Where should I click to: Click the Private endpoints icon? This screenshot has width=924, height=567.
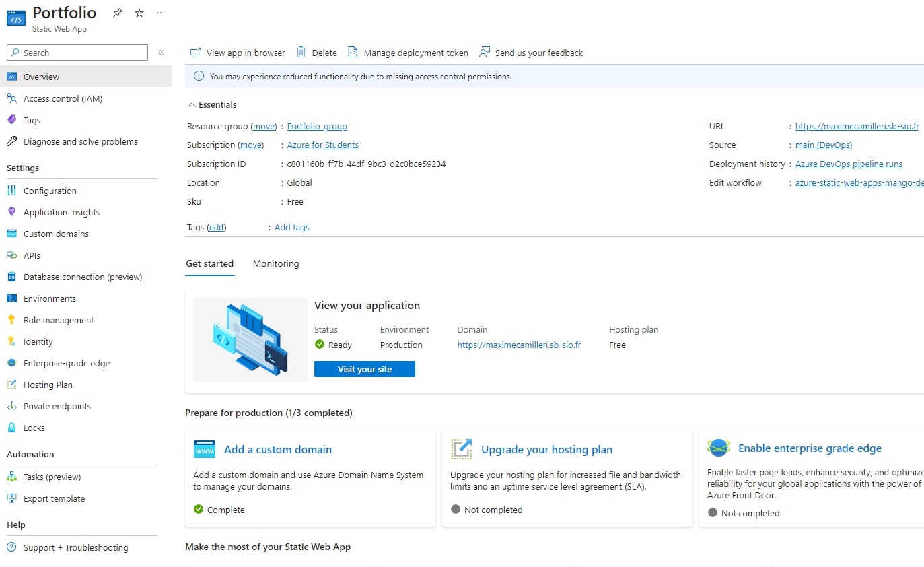pos(11,406)
